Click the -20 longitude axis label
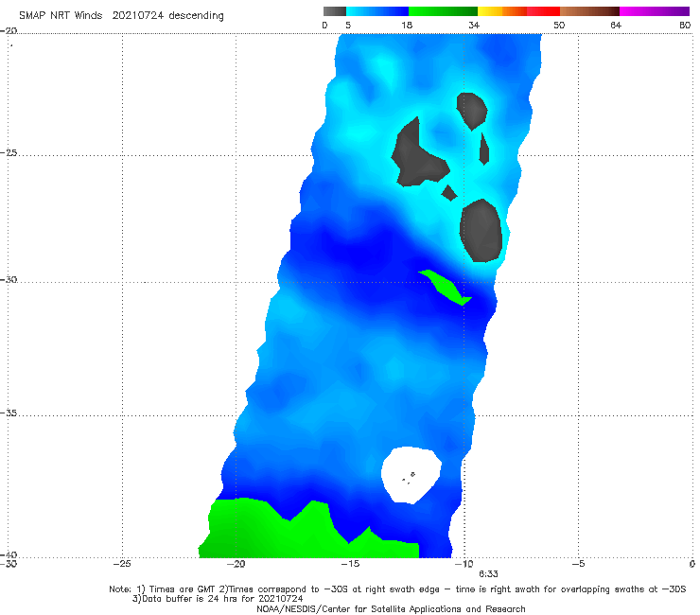 pos(236,564)
